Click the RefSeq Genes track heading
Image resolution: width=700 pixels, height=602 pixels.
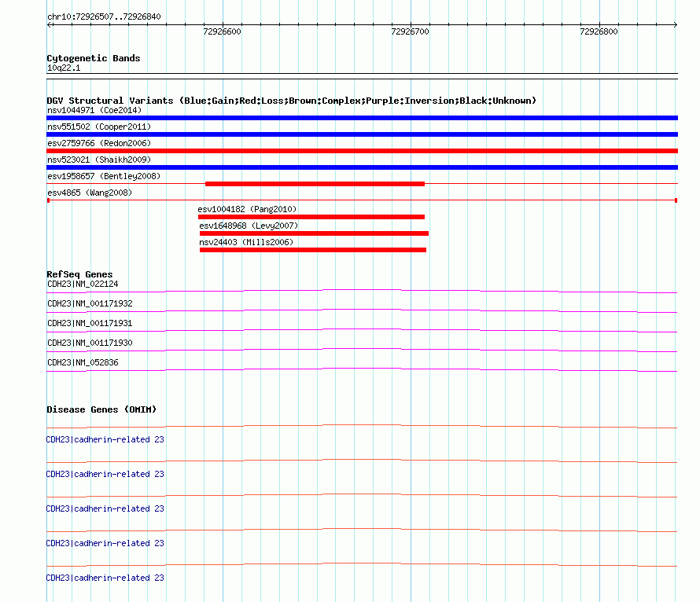(x=79, y=274)
